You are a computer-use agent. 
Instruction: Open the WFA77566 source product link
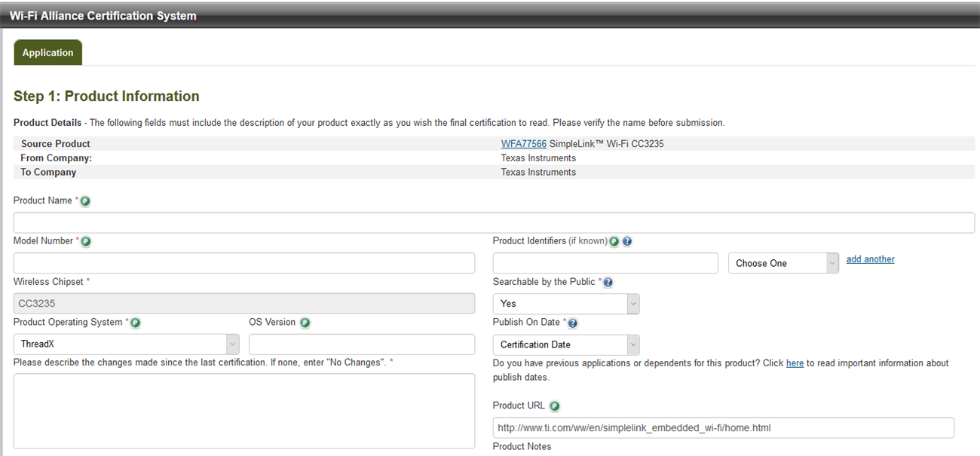coord(523,144)
